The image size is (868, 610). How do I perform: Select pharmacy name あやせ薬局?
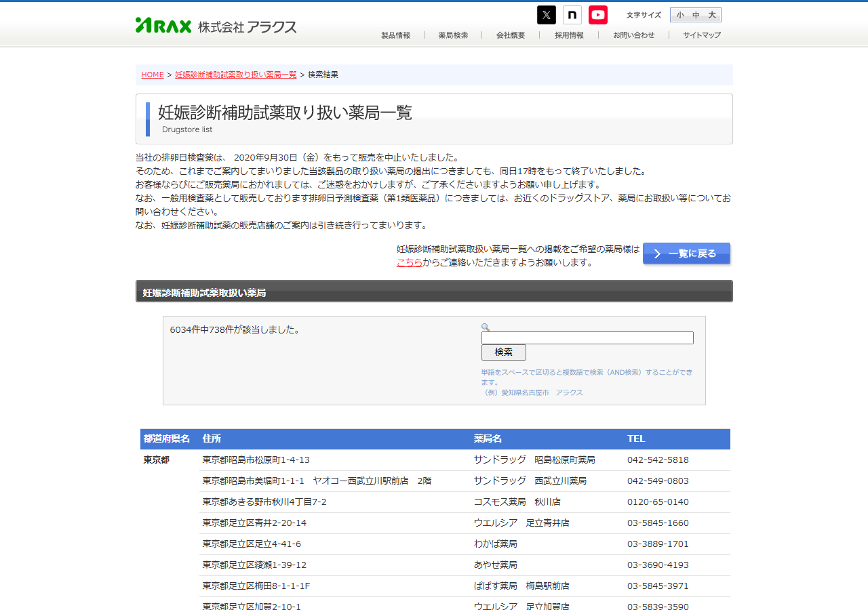[496, 565]
